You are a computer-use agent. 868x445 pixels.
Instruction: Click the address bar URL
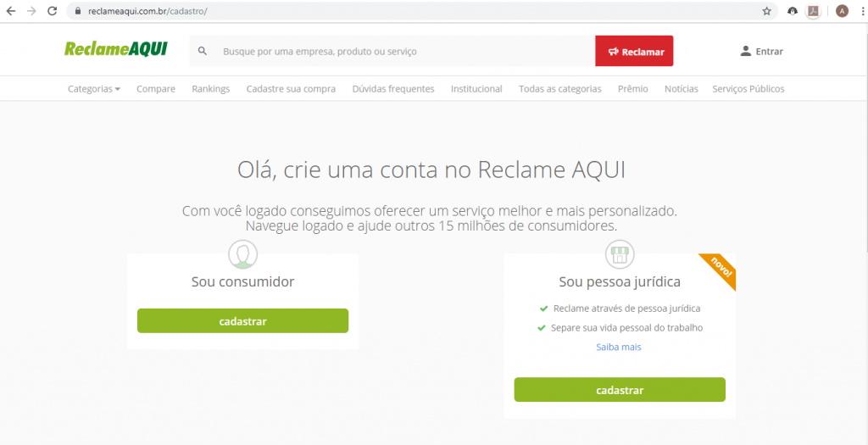(147, 11)
